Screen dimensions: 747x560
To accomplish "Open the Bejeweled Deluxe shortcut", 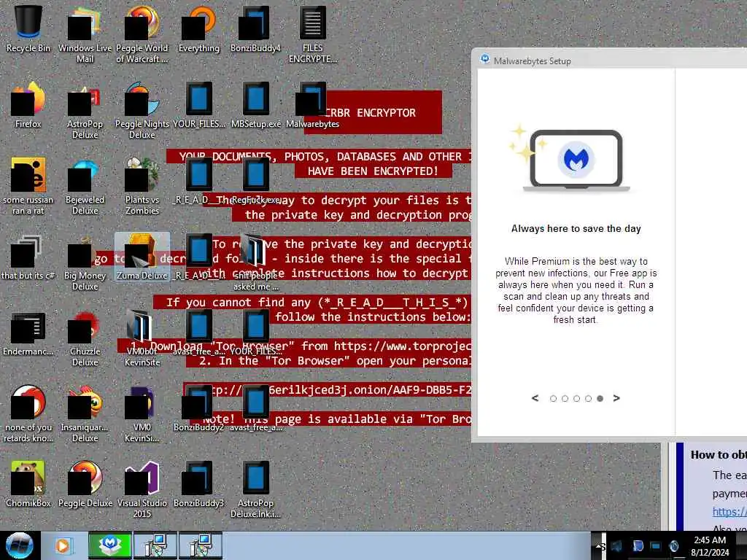I will (x=85, y=186).
